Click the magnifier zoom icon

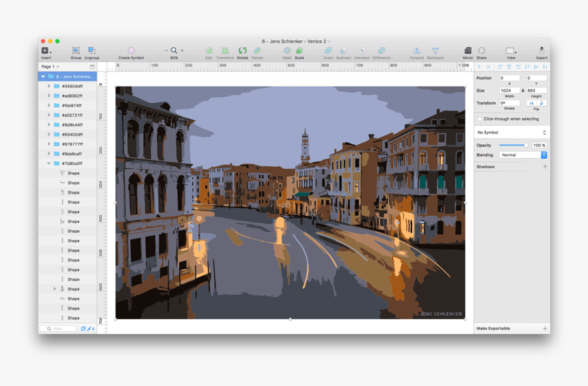click(174, 51)
